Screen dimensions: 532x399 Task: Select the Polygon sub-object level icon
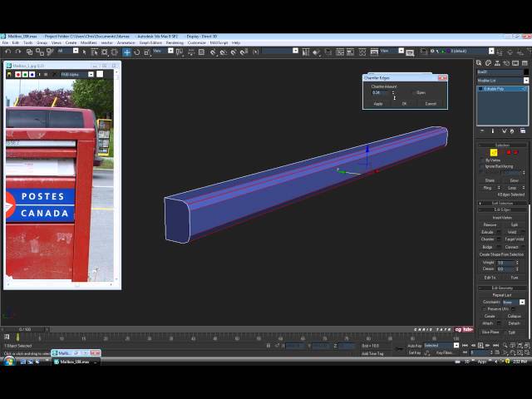(509, 152)
